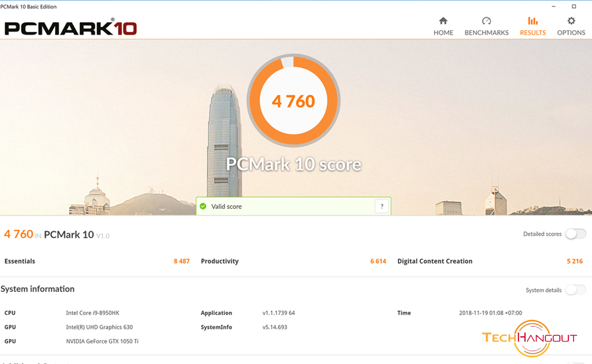
Task: Click the Digital Content Creation score 5 216
Action: coord(575,261)
